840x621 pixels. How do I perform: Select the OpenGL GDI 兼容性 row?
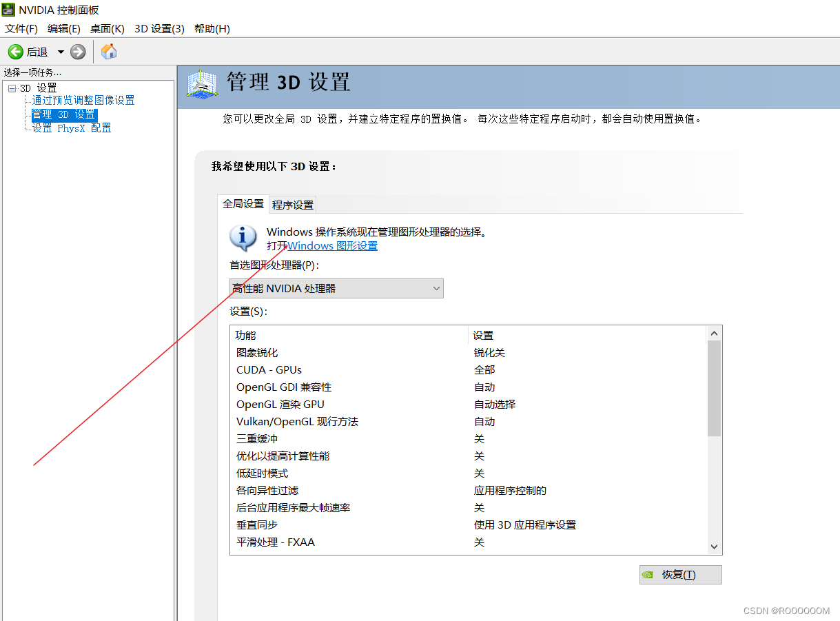coord(469,387)
